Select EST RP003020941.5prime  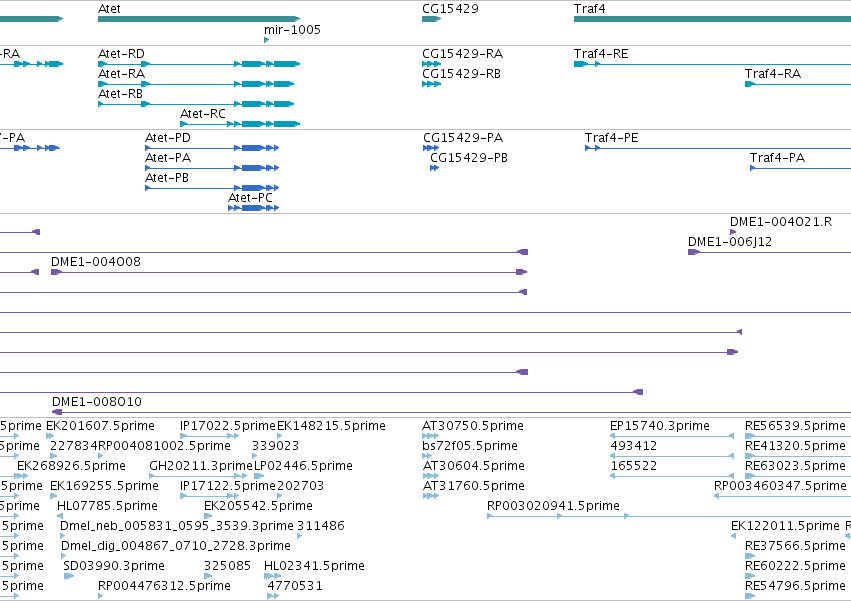tap(669, 516)
